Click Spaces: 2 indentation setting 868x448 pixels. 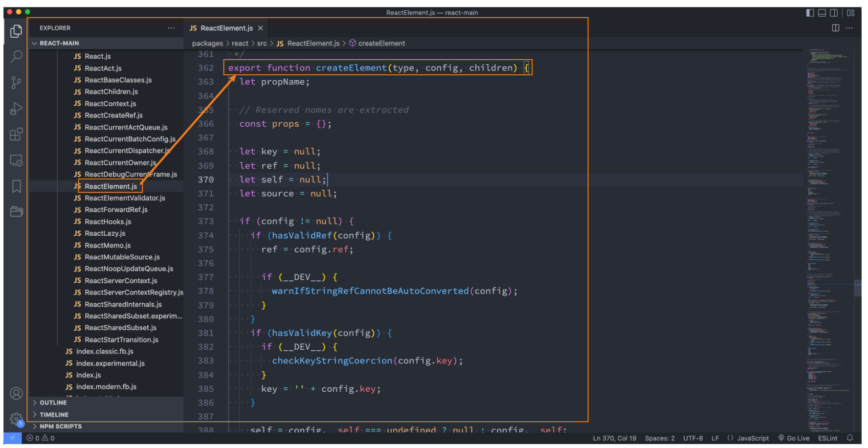pos(660,438)
